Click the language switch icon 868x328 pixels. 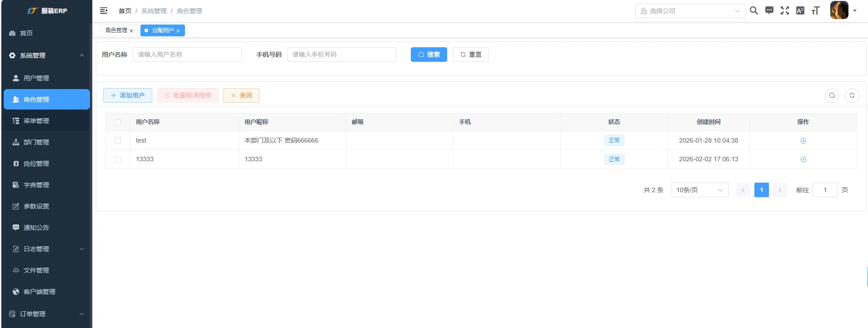coord(800,10)
